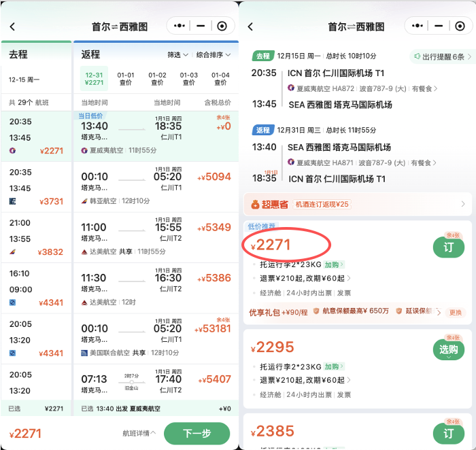
Task: Open 综合排序 sorting dropdown
Action: [x=213, y=55]
